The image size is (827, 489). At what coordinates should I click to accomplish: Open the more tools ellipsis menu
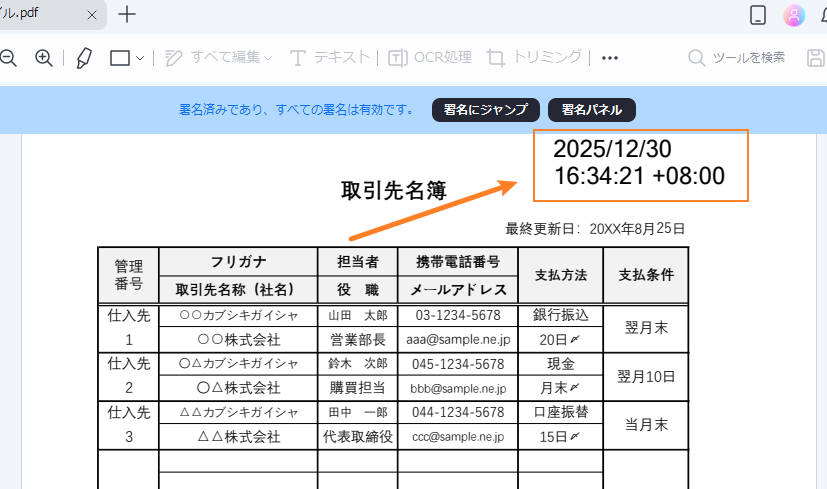(610, 58)
